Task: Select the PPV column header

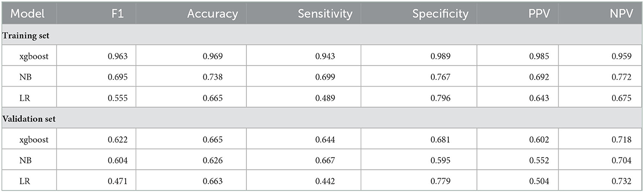Action: pos(539,14)
